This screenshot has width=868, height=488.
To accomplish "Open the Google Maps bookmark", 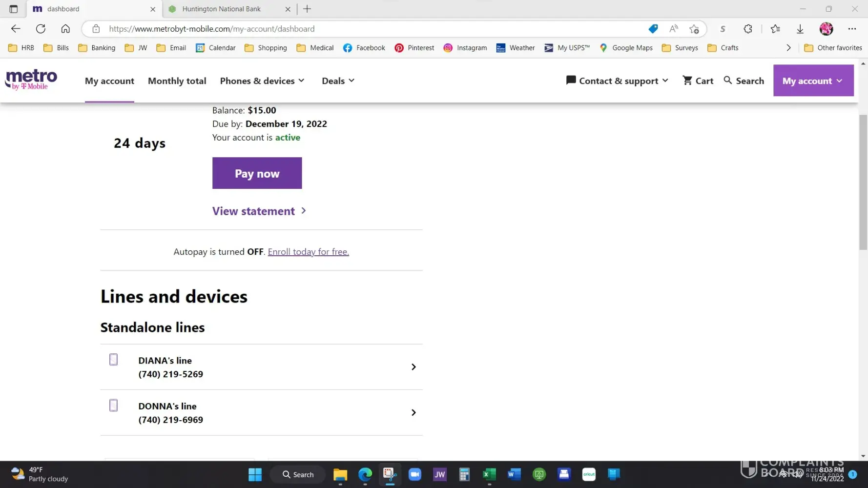I will (x=626, y=48).
